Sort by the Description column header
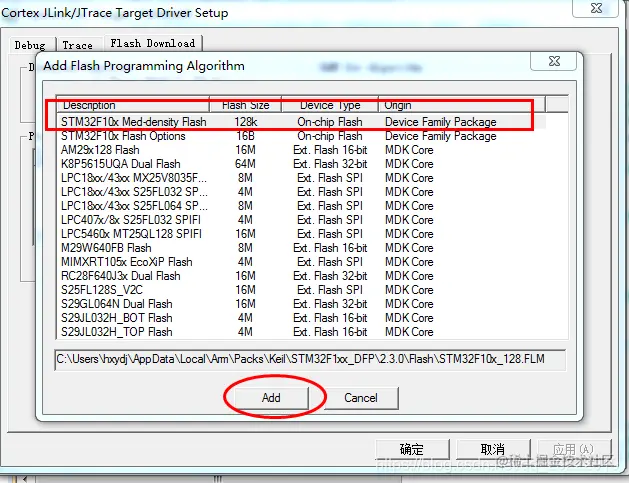Screen dimensions: 629x483 133,105
